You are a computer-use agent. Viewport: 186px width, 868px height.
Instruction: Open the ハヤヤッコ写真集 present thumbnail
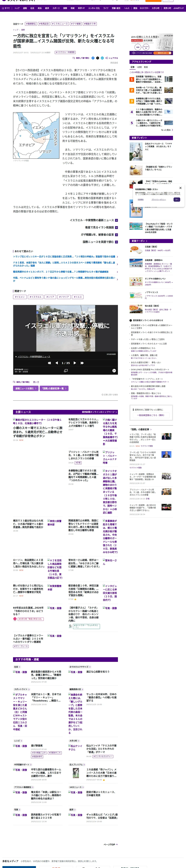pyautogui.click(x=136, y=151)
